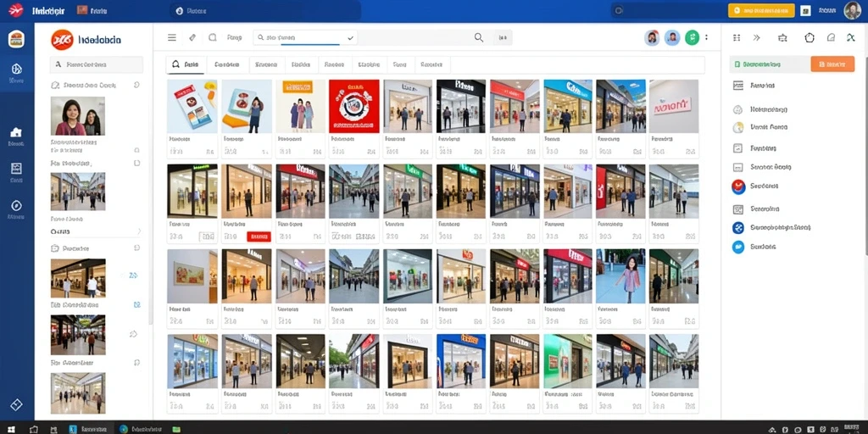Expand the double chevron in right panel header
Image resolution: width=868 pixels, height=434 pixels.
click(x=757, y=37)
